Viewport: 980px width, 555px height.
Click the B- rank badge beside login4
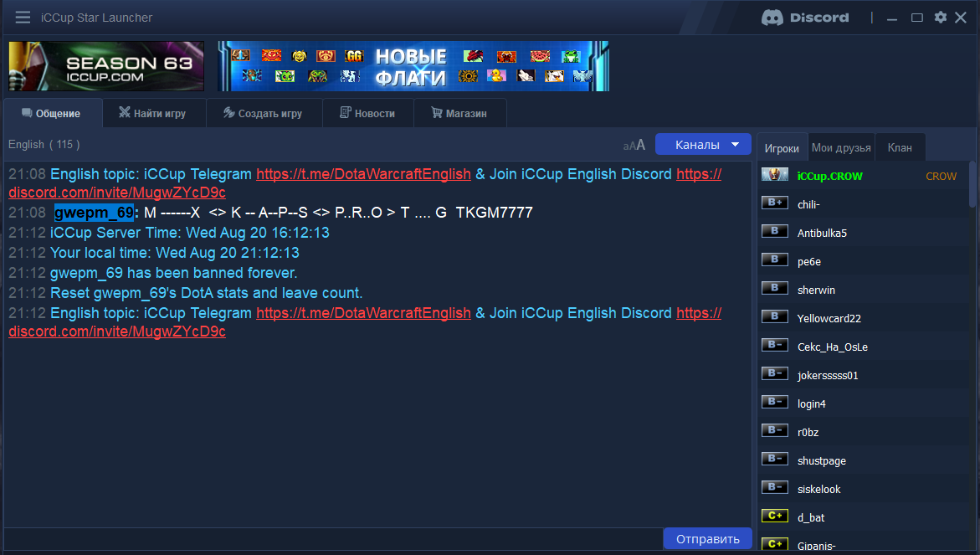click(x=774, y=402)
